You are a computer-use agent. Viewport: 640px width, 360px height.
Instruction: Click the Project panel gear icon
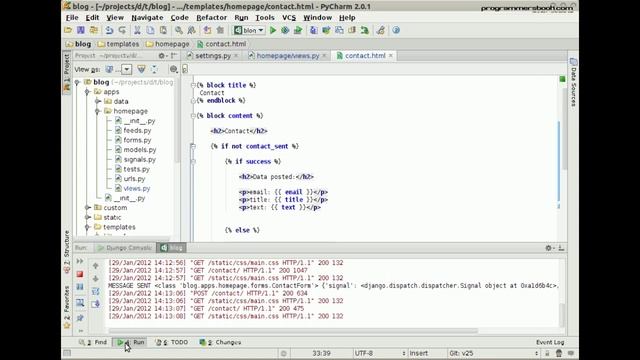(x=162, y=56)
